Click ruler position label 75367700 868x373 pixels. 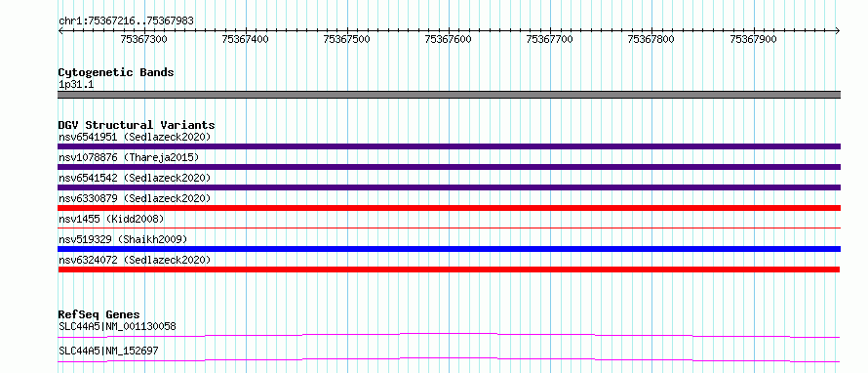550,39
